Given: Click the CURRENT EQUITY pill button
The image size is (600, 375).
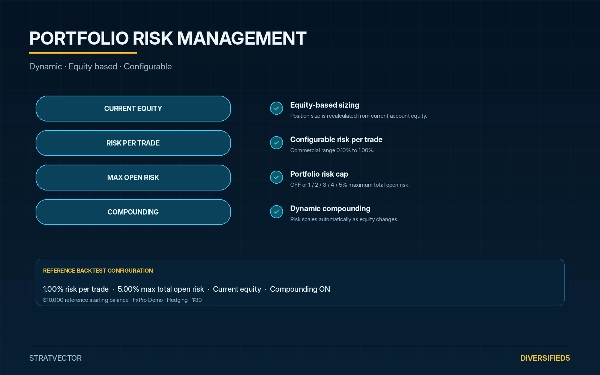Looking at the screenshot, I should 133,109.
